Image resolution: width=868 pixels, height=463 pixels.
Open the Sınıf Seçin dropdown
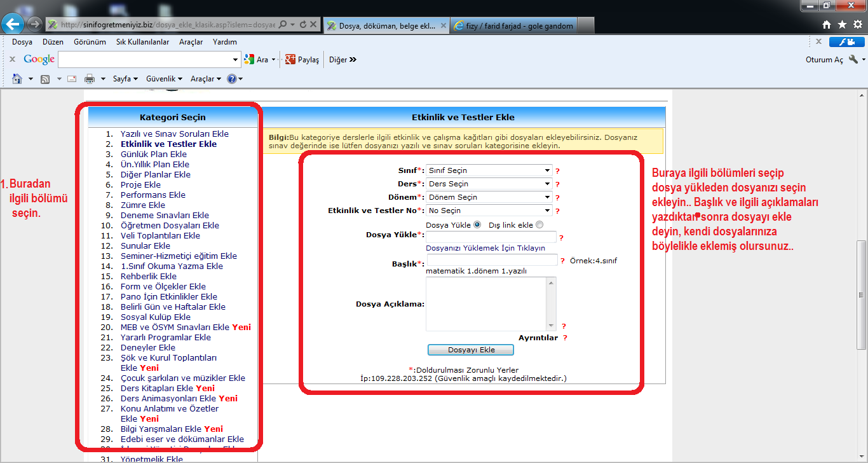(x=489, y=170)
